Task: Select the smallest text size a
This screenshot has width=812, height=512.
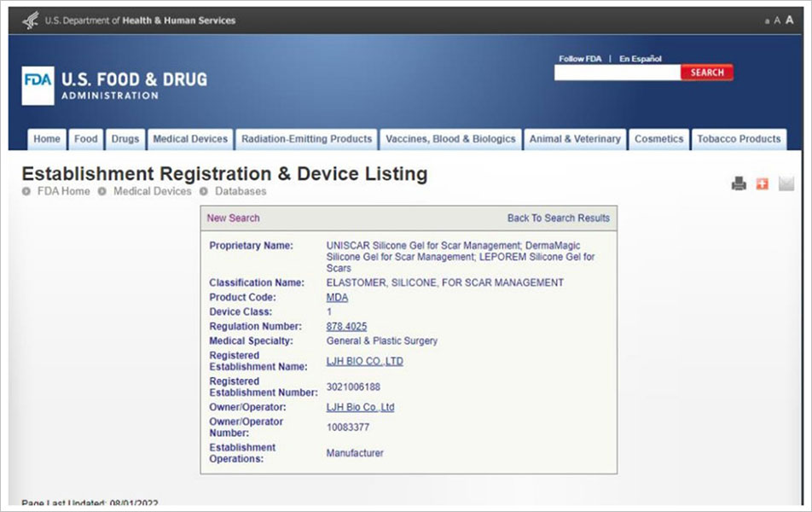Action: (x=767, y=20)
